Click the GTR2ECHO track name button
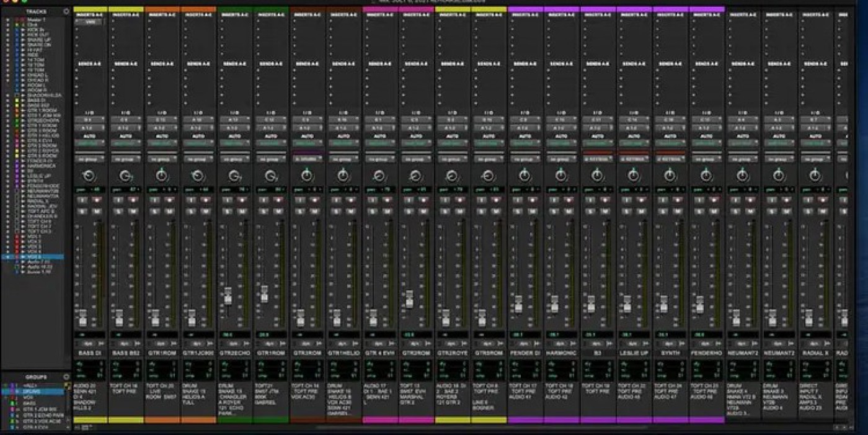 [234, 353]
